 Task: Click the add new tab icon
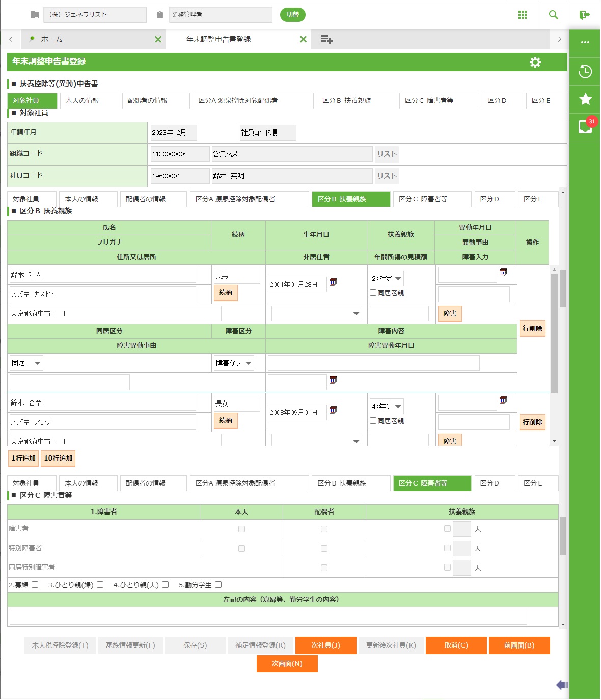(x=326, y=39)
